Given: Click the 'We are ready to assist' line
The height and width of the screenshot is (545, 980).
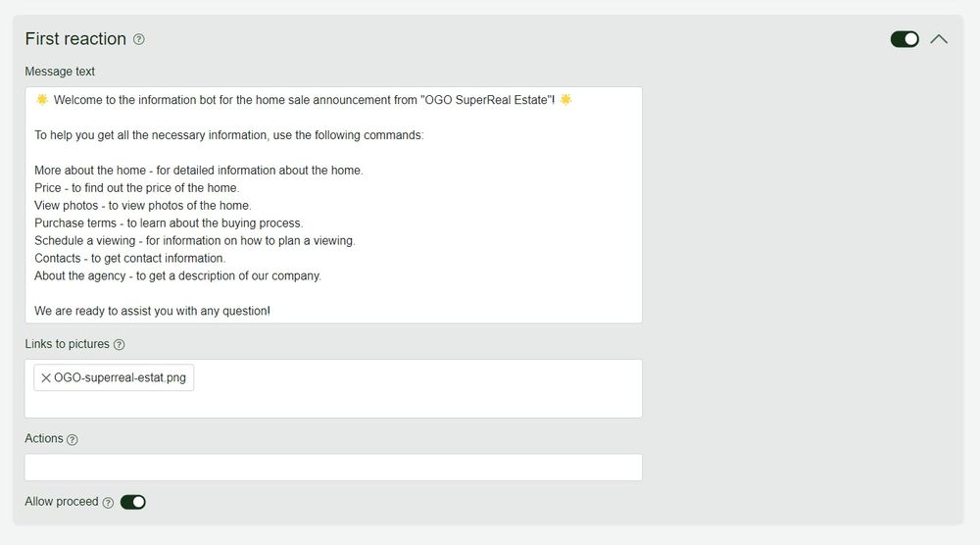Looking at the screenshot, I should click(152, 312).
